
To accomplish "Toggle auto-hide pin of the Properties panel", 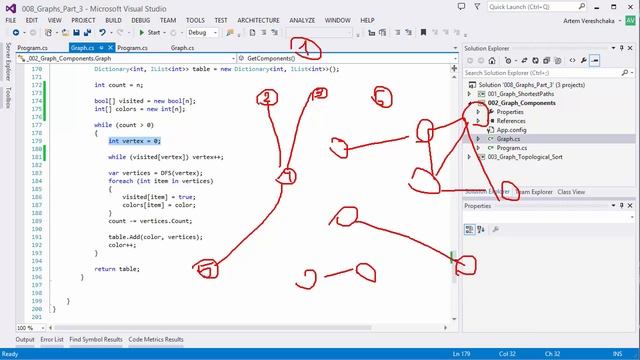I will [x=622, y=205].
